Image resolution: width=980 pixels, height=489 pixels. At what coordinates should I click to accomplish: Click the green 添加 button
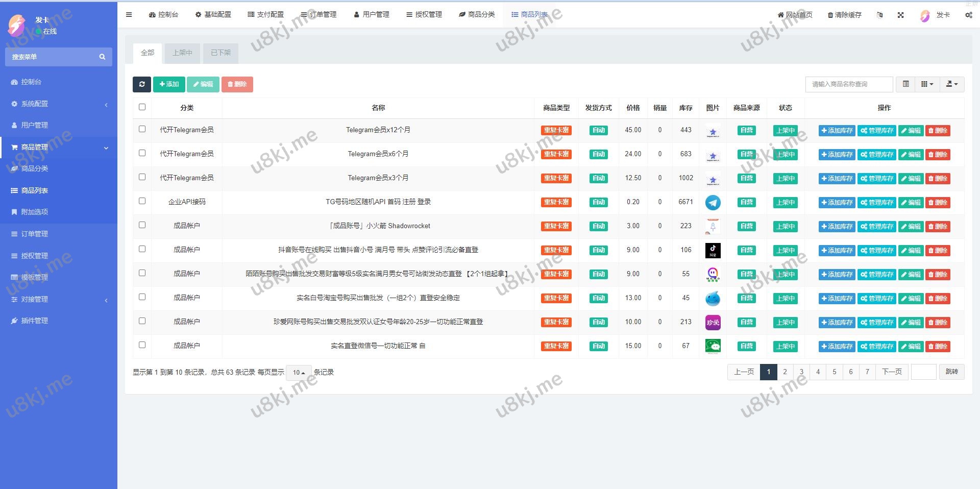click(169, 84)
